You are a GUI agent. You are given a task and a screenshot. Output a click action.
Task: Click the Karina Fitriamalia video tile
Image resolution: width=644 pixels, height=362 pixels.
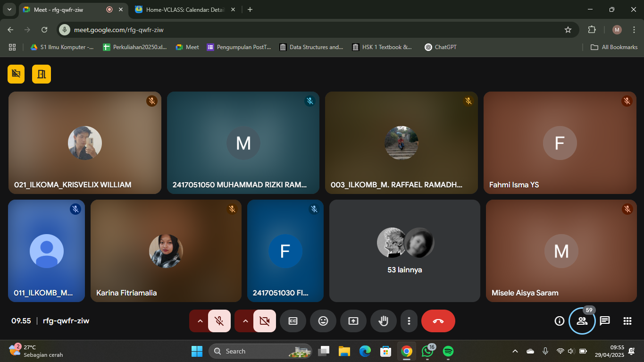pyautogui.click(x=166, y=251)
